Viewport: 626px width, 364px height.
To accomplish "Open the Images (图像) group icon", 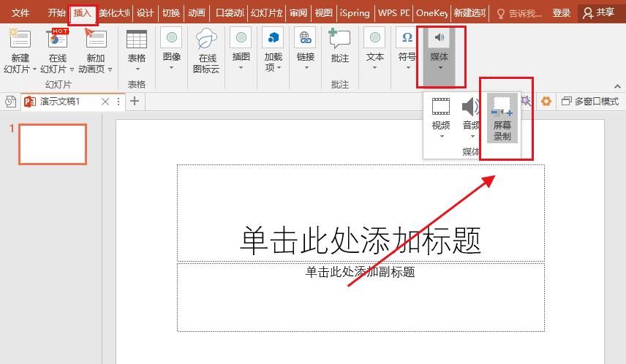I will click(x=172, y=37).
